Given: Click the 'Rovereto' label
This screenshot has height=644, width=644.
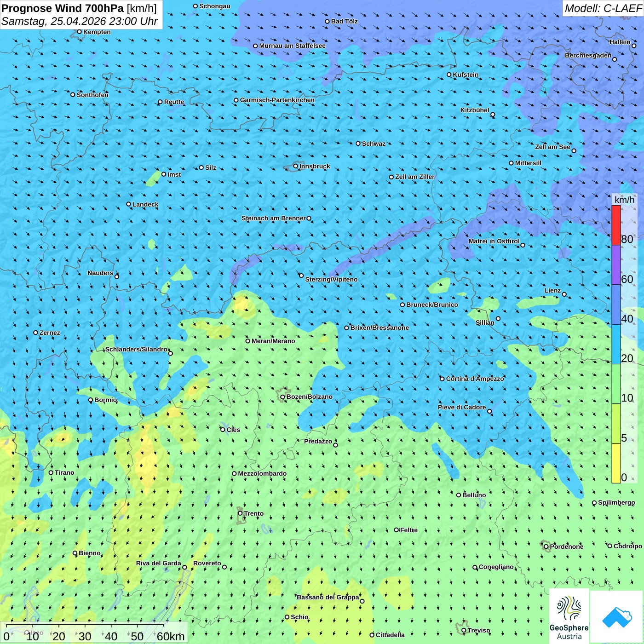Looking at the screenshot, I should pyautogui.click(x=207, y=563).
